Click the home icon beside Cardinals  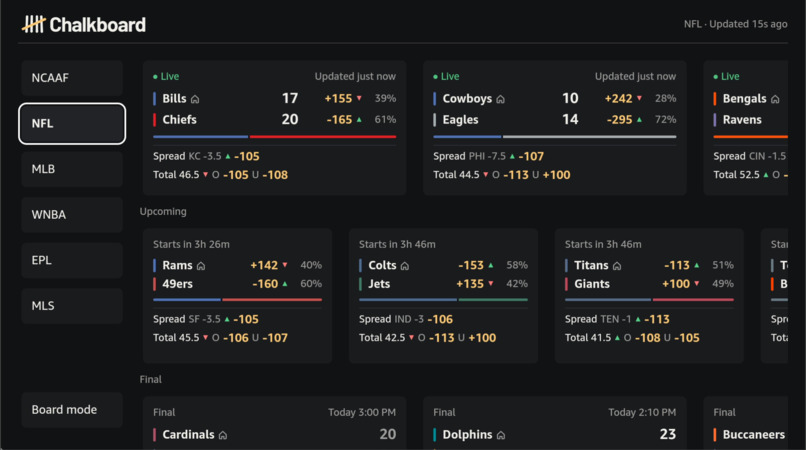tap(223, 435)
